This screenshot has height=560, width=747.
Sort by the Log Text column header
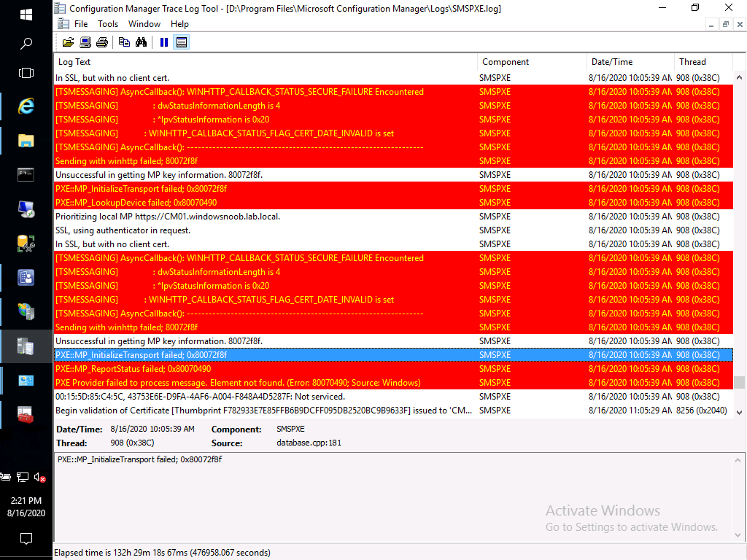coord(266,62)
